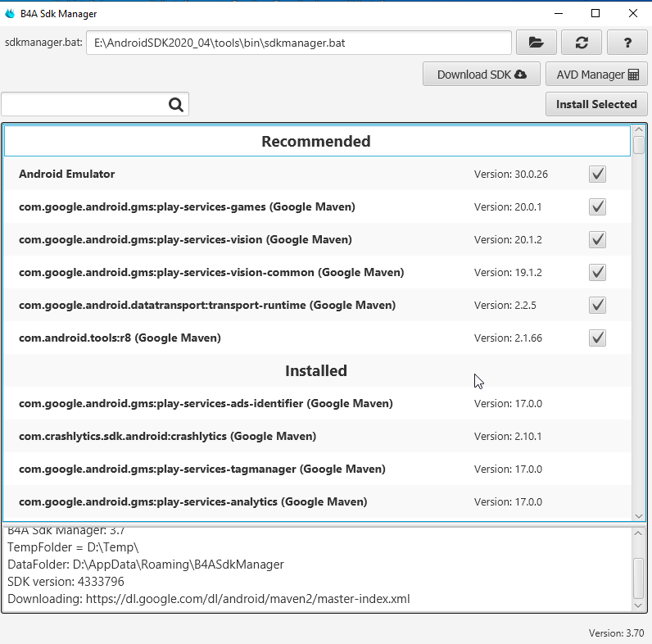This screenshot has height=644, width=652.
Task: Click the sdkmanager.bat: label
Action: 43,43
